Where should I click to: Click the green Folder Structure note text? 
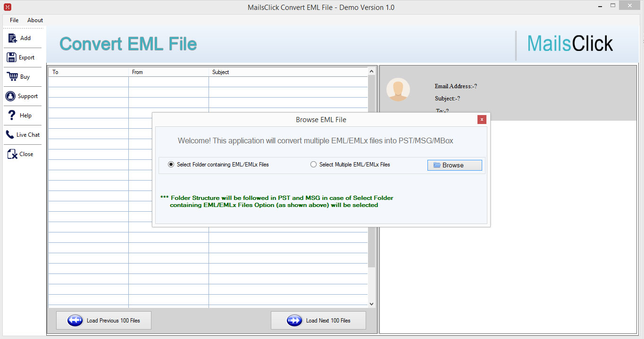[277, 201]
